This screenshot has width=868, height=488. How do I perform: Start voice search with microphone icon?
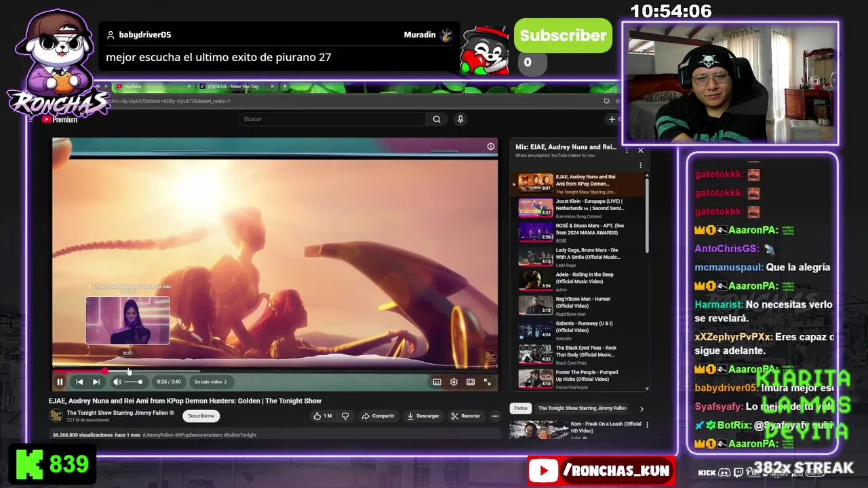(x=460, y=119)
